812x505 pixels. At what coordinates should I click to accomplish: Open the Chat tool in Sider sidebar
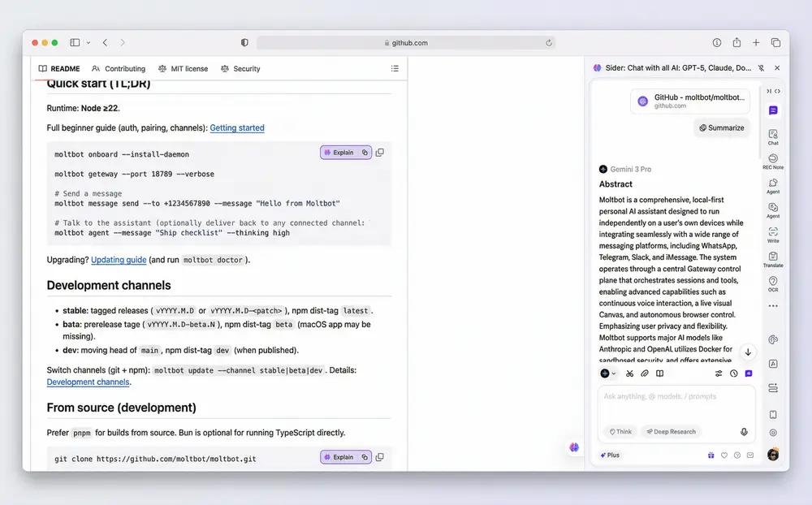(773, 136)
